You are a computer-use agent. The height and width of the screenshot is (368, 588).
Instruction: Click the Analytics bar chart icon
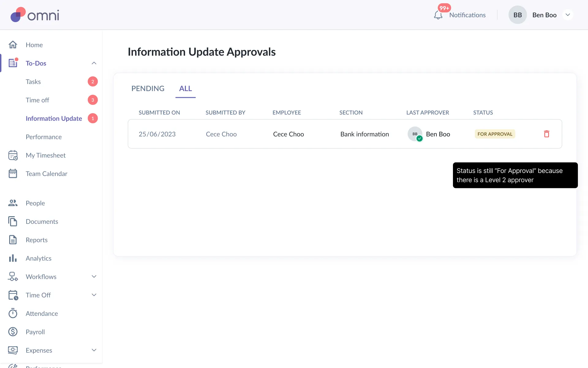13,258
